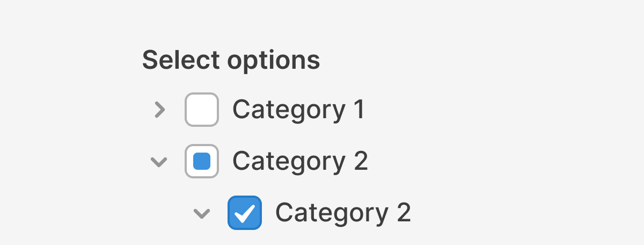Screen dimensions: 644x245
Task: Click the top-level Category 2 label
Action: (300, 161)
